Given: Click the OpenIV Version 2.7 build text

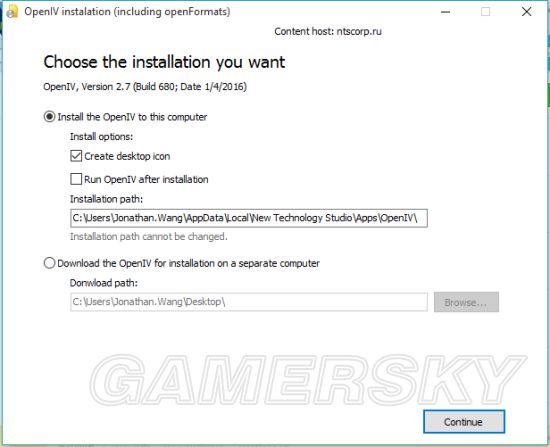Looking at the screenshot, I should coord(145,87).
